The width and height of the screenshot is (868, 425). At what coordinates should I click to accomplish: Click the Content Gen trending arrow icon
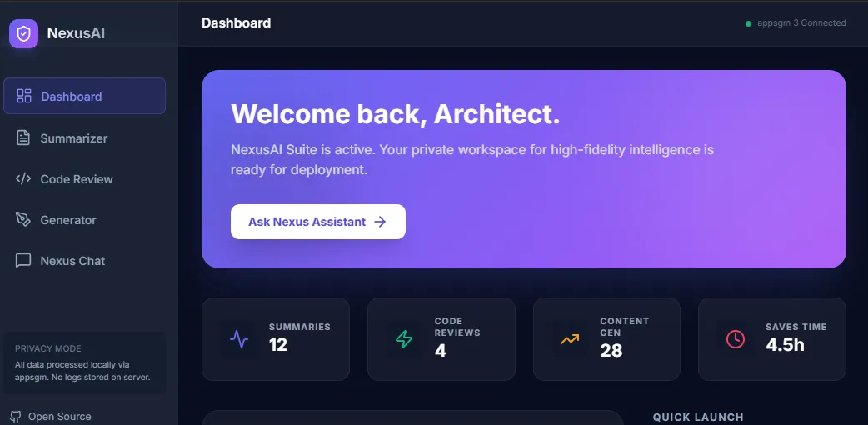tap(570, 339)
